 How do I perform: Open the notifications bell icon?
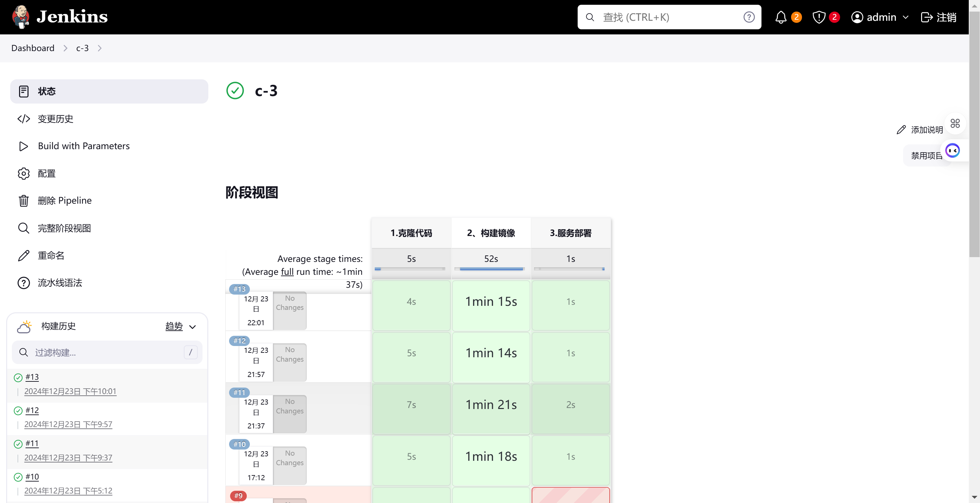pos(781,17)
